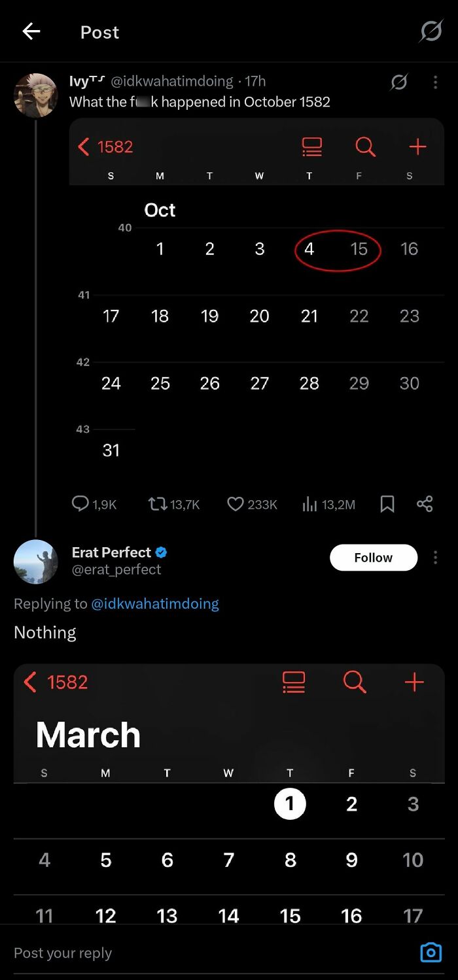Click the camera icon in the reply bar

pyautogui.click(x=431, y=953)
